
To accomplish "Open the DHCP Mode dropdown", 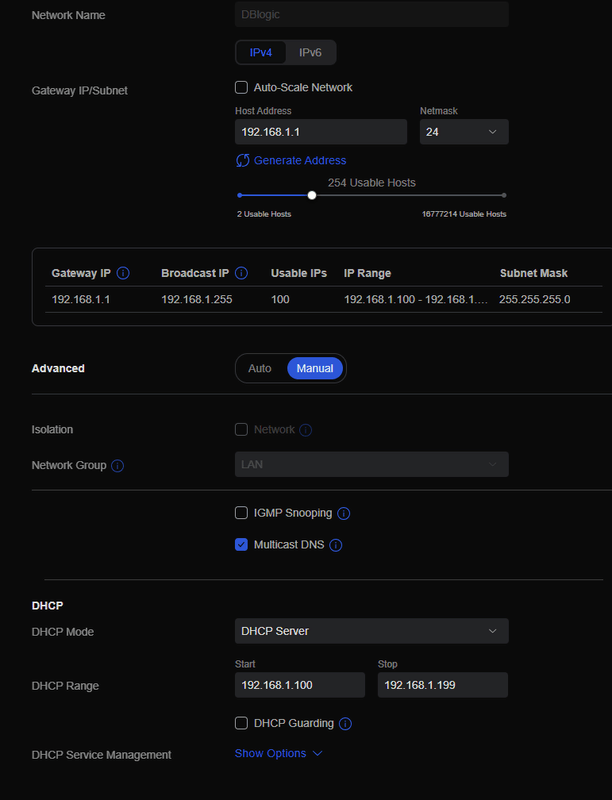I will point(371,631).
